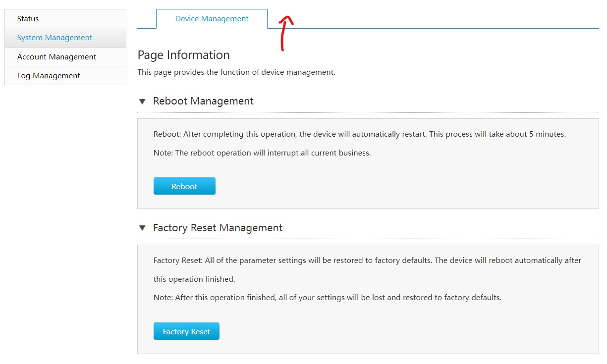Viewport: 607px width, 364px height.
Task: Click the device management page description sentence
Action: (x=236, y=72)
